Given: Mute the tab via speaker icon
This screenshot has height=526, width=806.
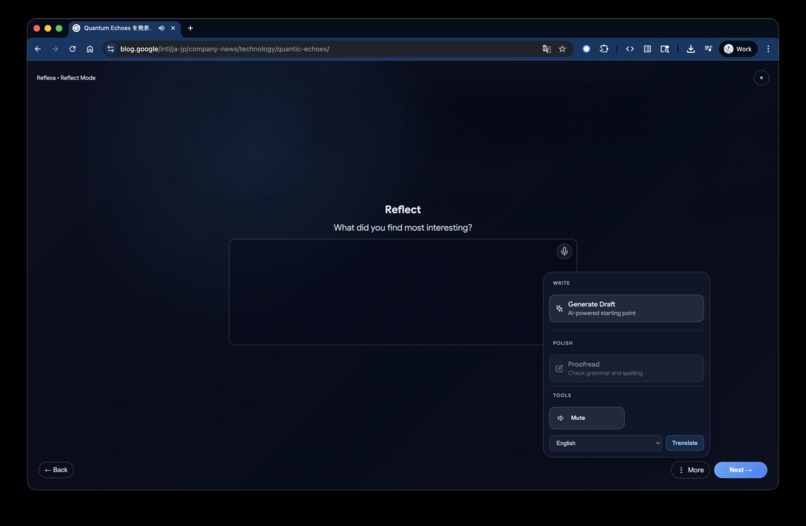Looking at the screenshot, I should click(161, 28).
